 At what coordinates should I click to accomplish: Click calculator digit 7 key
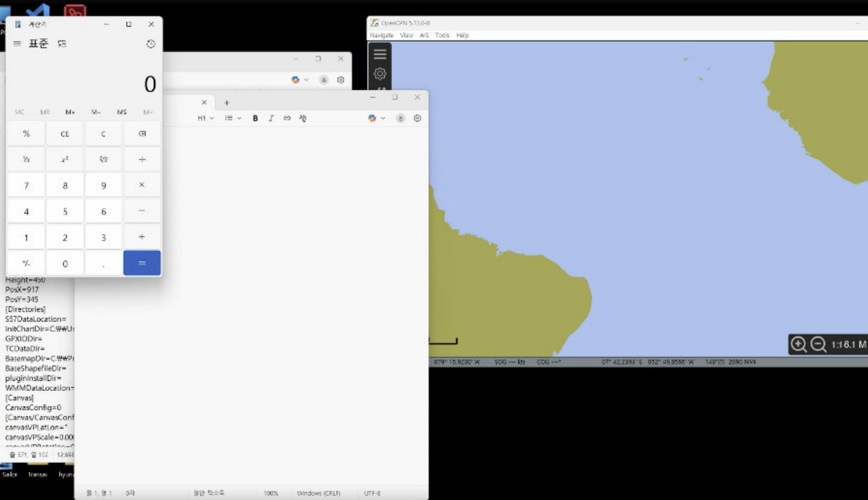tap(26, 185)
